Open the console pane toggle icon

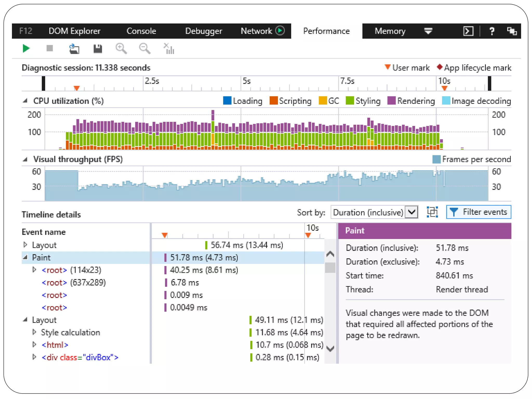[x=468, y=31]
